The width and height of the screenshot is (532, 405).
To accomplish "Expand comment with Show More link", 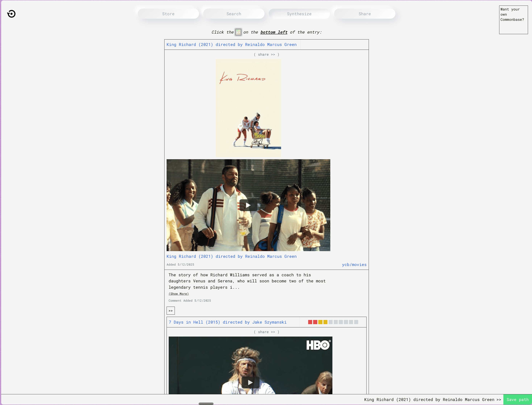I will tap(179, 294).
